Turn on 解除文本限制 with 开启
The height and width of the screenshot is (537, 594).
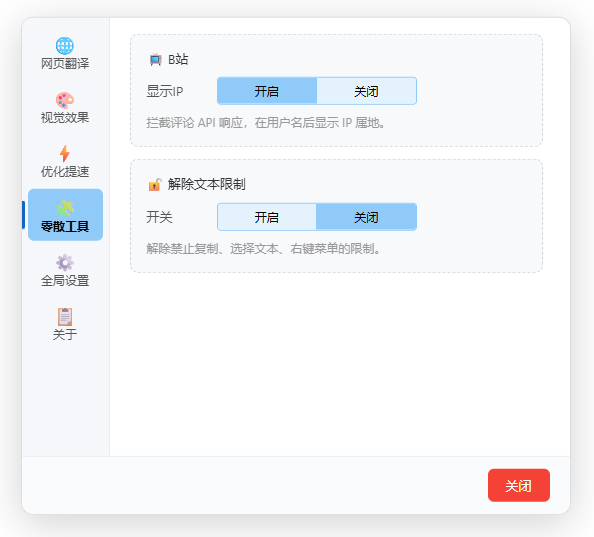(267, 217)
